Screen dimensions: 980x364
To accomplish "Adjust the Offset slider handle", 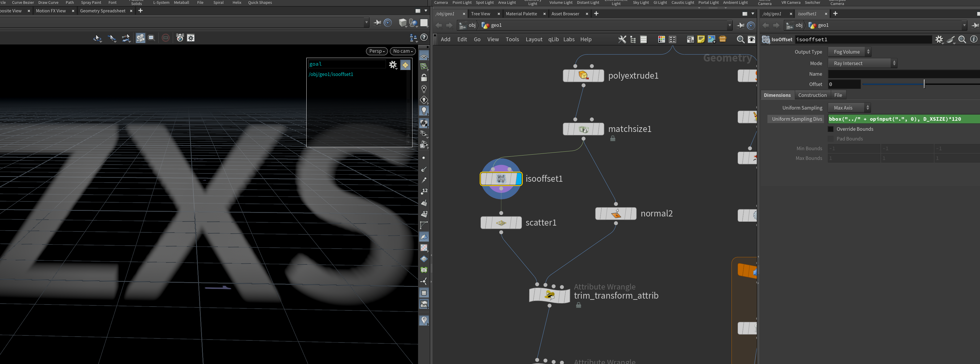I will [924, 84].
